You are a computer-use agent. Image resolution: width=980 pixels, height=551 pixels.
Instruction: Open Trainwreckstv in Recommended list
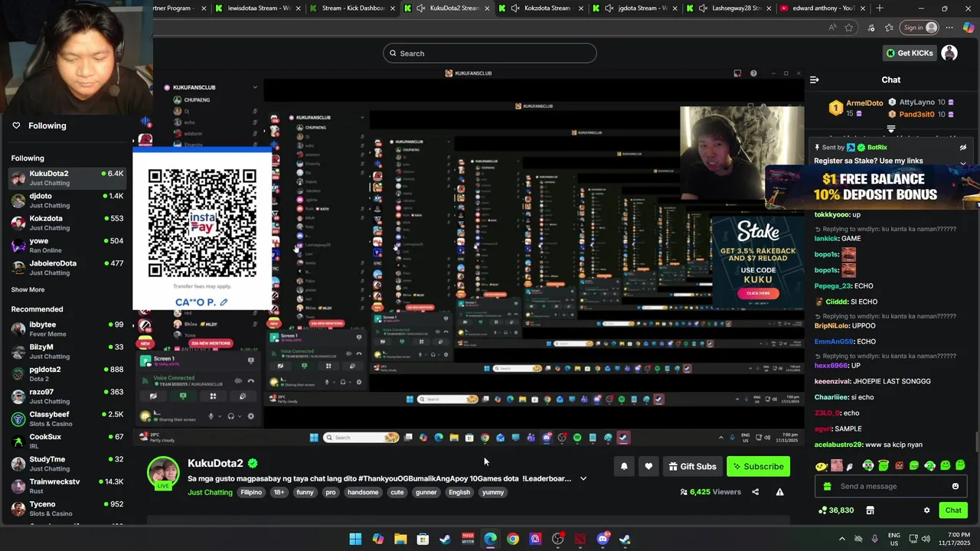click(67, 486)
